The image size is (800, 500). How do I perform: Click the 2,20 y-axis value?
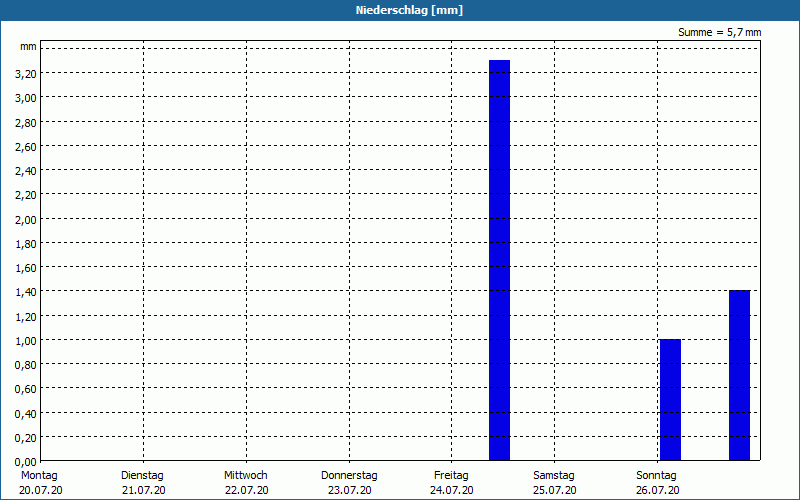[26, 195]
